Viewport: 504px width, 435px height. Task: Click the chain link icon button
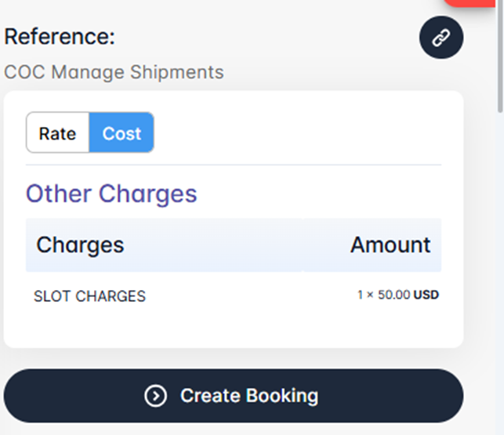coord(441,38)
